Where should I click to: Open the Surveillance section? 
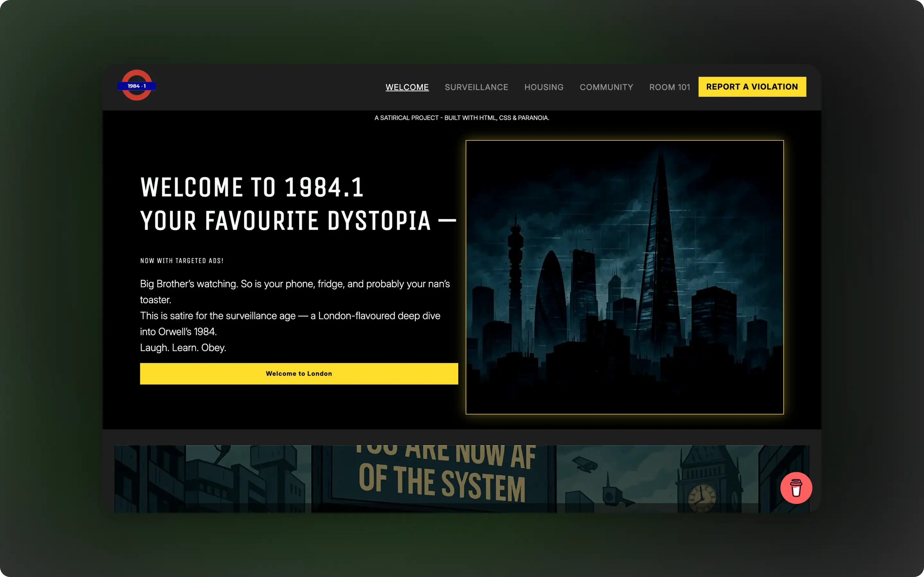[x=476, y=87]
